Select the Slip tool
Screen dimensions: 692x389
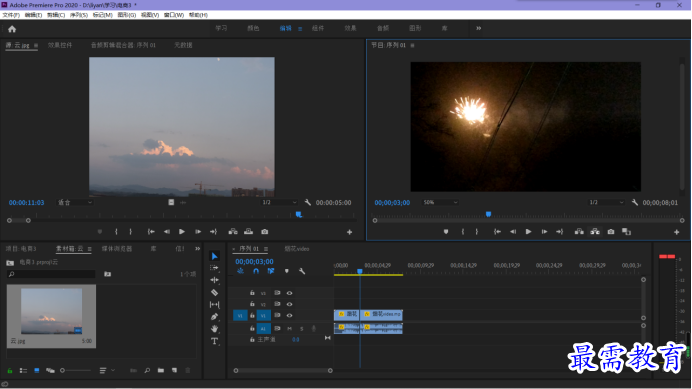(x=214, y=304)
